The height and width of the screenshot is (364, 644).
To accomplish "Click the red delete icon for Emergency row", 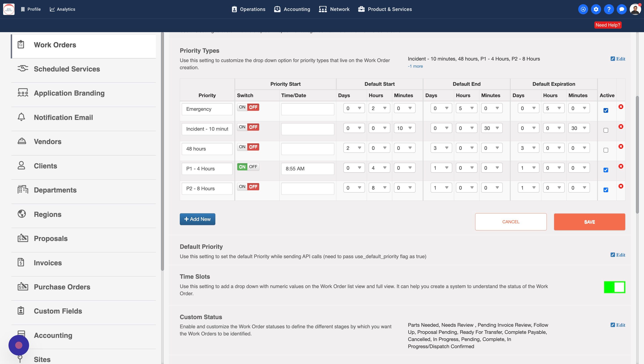I will [621, 107].
